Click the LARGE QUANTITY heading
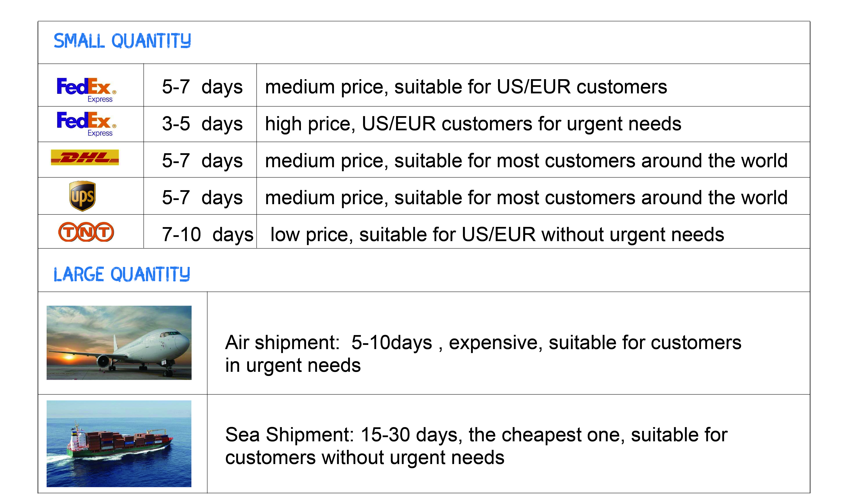Image resolution: width=848 pixels, height=504 pixels. coord(122,274)
